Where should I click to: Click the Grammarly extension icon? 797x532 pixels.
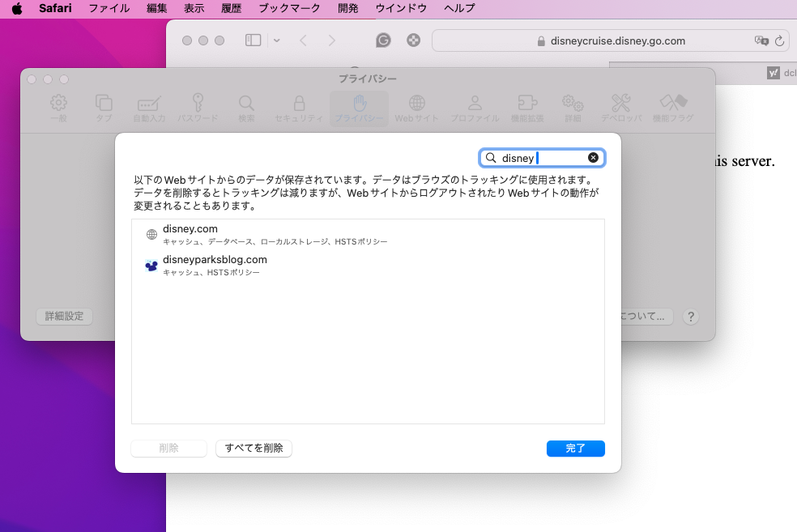(383, 40)
